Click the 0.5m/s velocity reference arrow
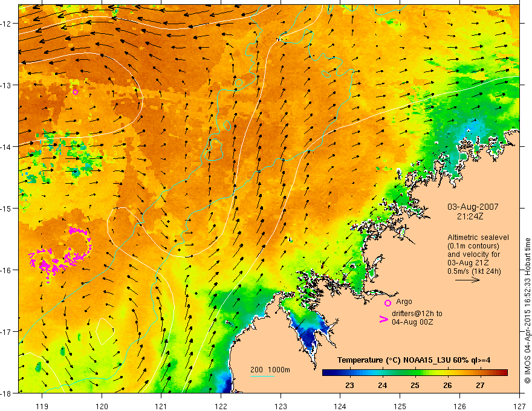This screenshot has height=411, width=532. (x=467, y=280)
